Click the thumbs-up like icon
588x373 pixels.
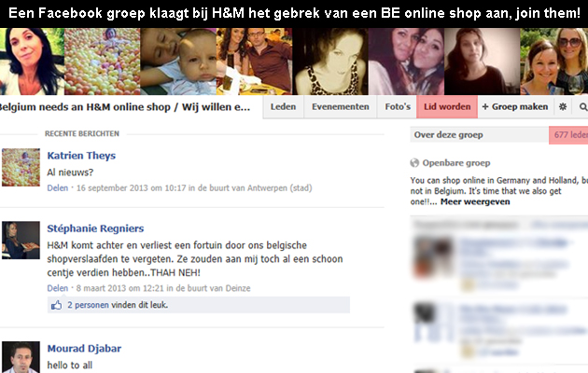coord(57,305)
